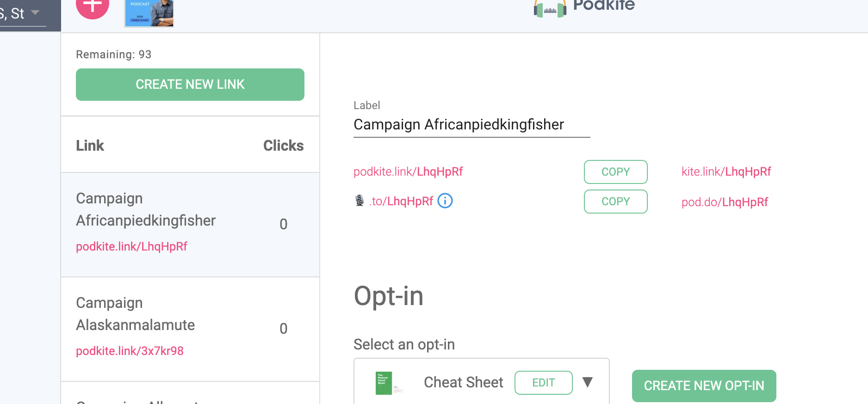
Task: Copy the .to/LhqHpRf link
Action: 615,201
